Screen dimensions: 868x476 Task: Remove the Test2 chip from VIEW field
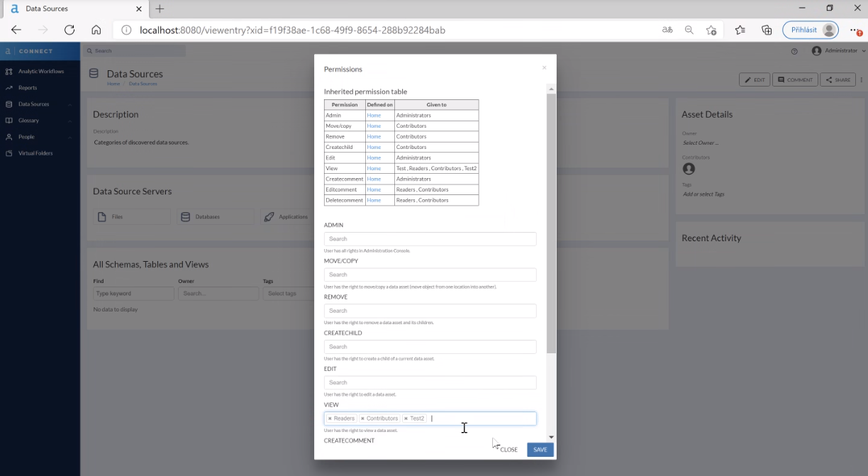[x=405, y=418]
